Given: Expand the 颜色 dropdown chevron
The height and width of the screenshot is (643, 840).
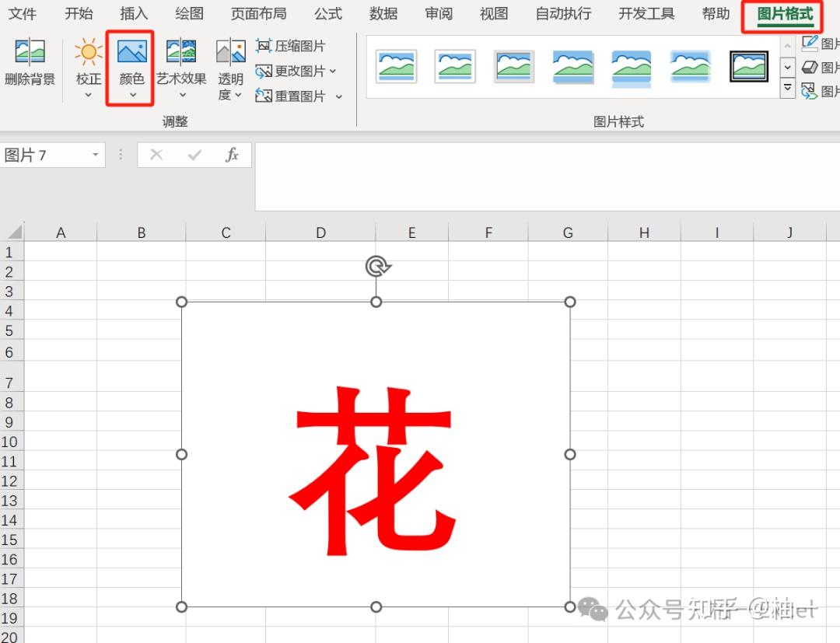Looking at the screenshot, I should tap(132, 95).
